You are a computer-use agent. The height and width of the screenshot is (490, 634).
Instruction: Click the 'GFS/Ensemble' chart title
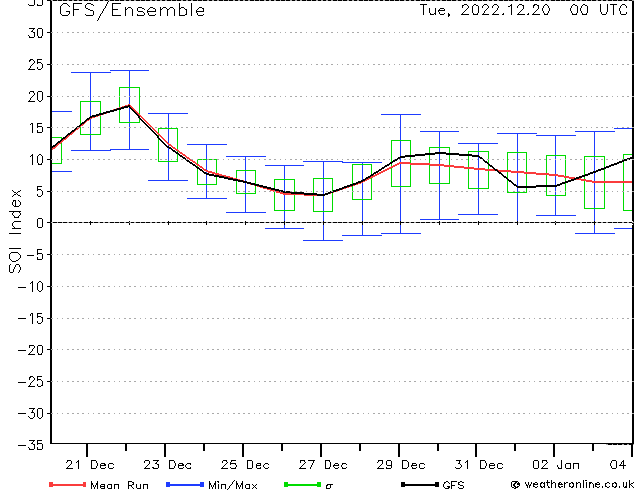coord(132,10)
